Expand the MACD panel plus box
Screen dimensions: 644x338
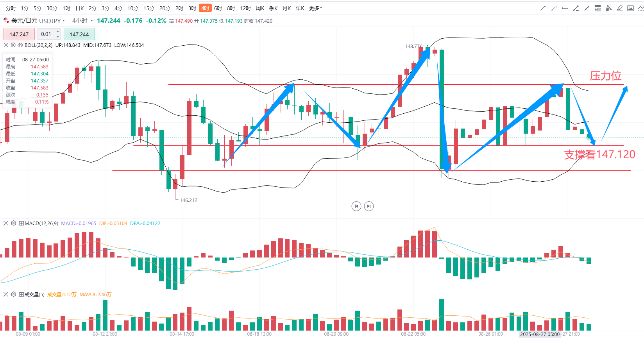click(21, 223)
